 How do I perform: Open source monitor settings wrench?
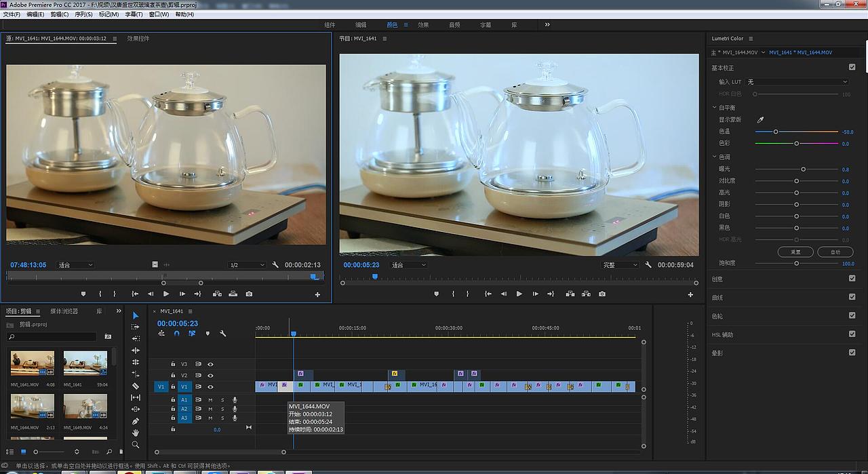click(x=275, y=265)
